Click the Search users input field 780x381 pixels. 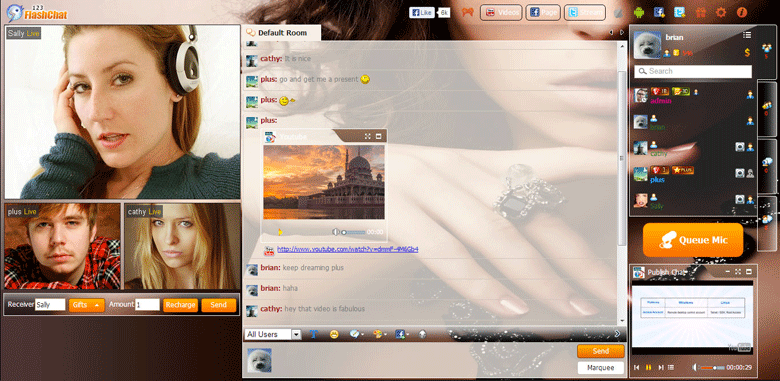point(693,71)
